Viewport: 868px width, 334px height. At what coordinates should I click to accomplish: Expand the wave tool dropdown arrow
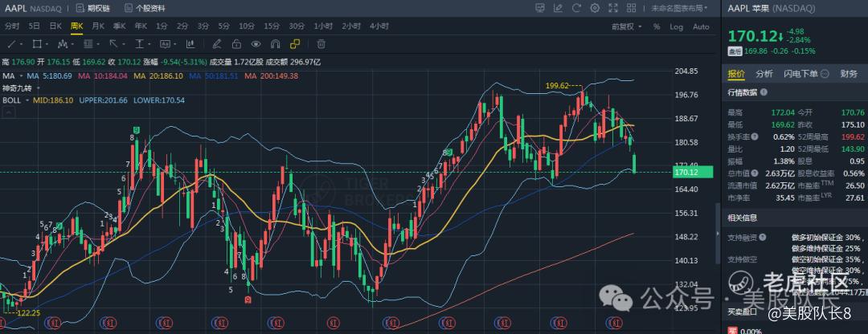point(72,44)
